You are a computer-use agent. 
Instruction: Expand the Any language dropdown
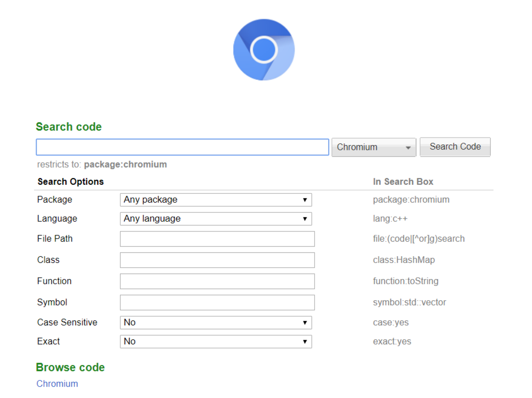coord(216,219)
